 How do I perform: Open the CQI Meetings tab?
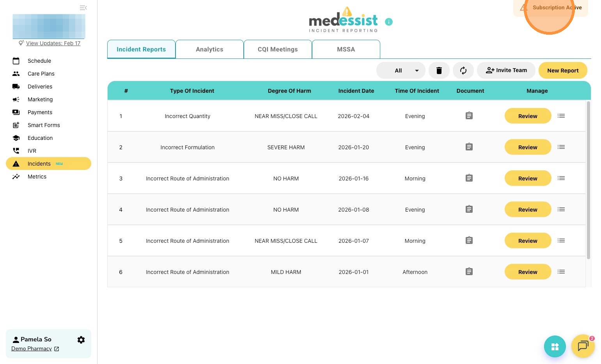click(x=278, y=49)
